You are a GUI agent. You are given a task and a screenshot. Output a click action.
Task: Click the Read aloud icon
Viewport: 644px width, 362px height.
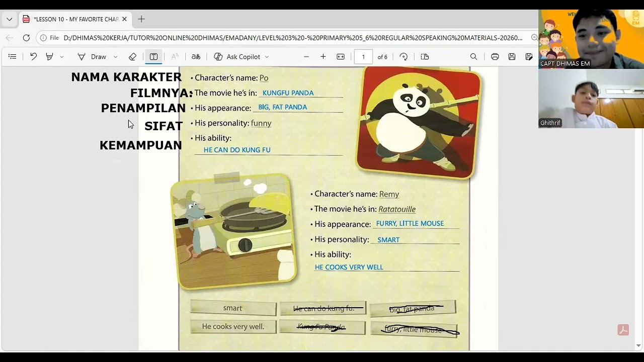175,57
